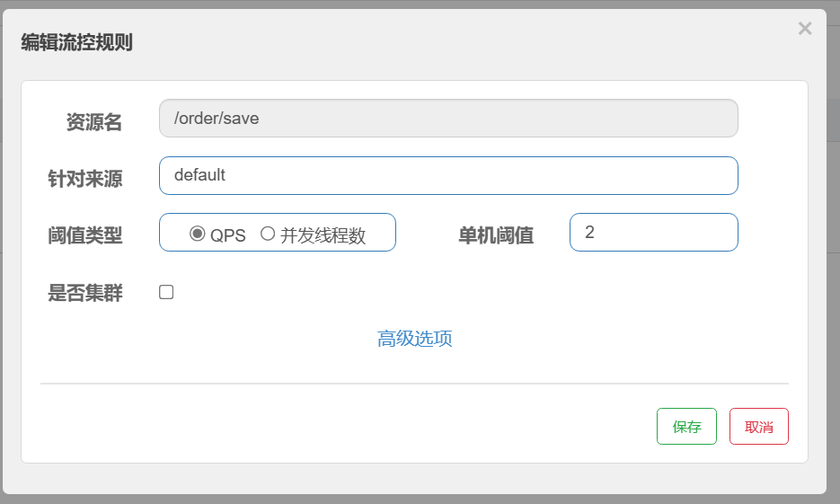The width and height of the screenshot is (840, 504).
Task: Save the rule with the 保存 button
Action: click(x=686, y=427)
